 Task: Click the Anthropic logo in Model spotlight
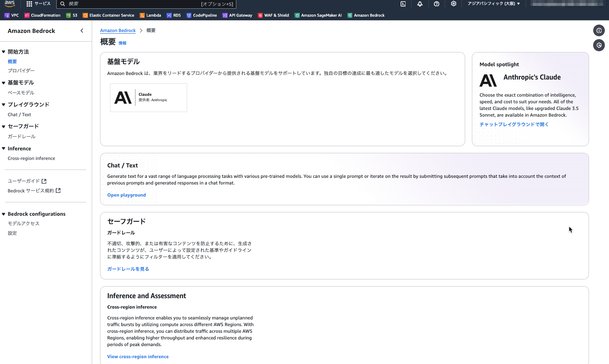(488, 80)
